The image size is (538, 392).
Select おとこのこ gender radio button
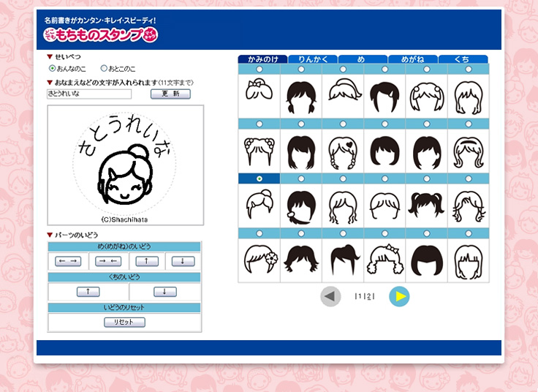(104, 68)
